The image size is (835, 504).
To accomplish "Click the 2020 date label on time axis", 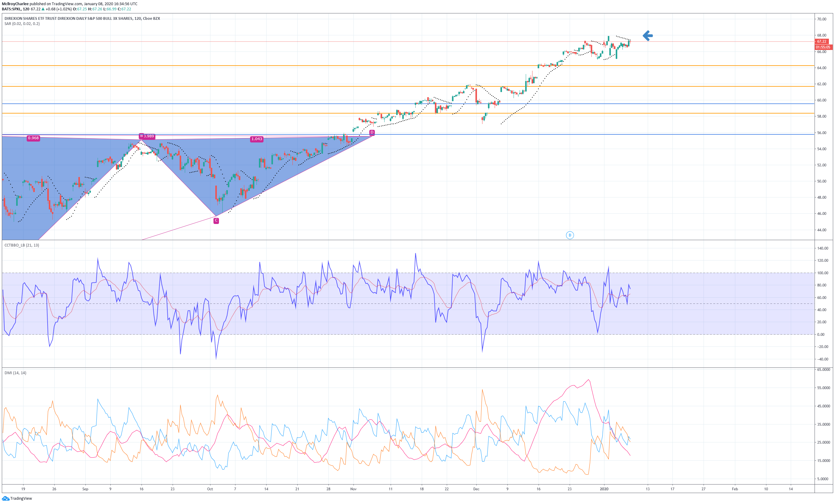I will click(604, 489).
